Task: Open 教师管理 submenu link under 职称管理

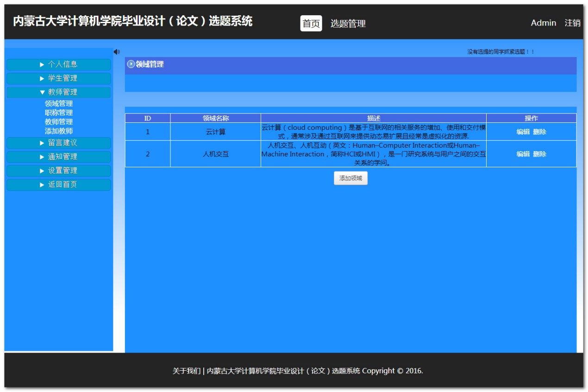Action: [x=59, y=122]
